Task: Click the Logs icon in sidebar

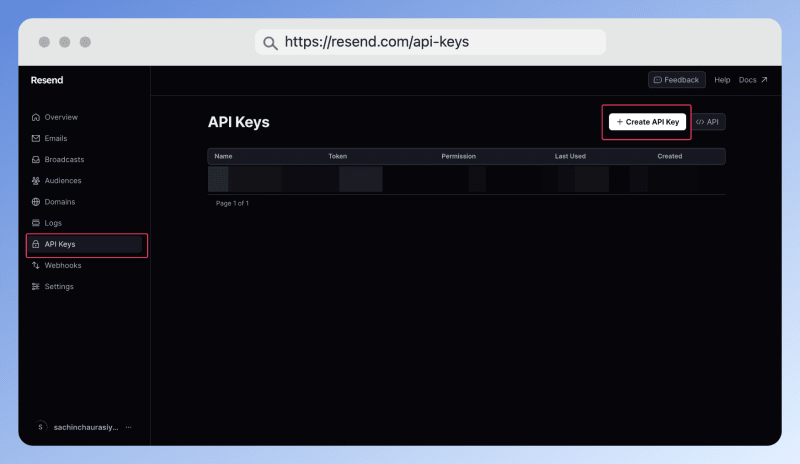Action: click(x=36, y=223)
